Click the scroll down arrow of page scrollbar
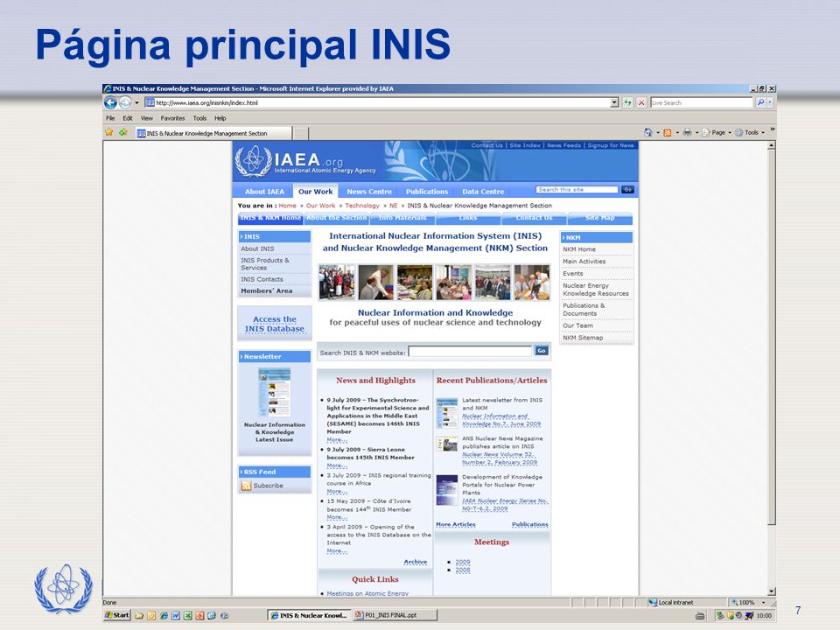 point(772,591)
